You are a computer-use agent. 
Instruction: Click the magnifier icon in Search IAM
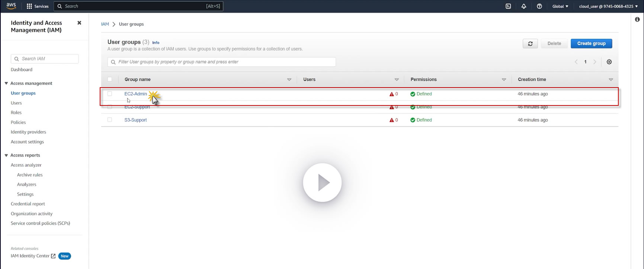16,59
